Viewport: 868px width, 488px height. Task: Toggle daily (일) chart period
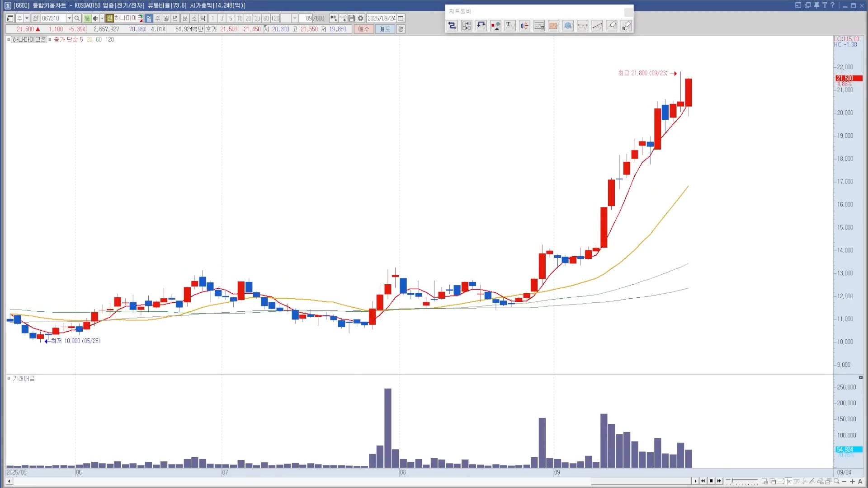point(149,19)
